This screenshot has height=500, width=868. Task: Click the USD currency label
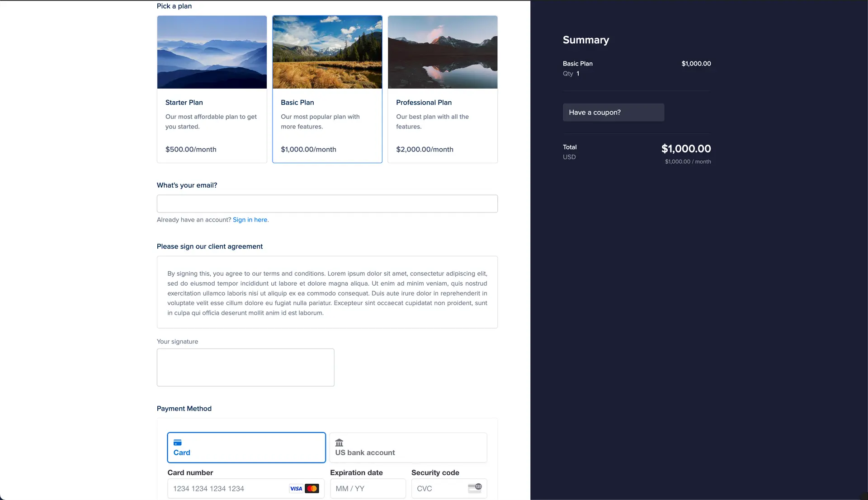pos(569,157)
